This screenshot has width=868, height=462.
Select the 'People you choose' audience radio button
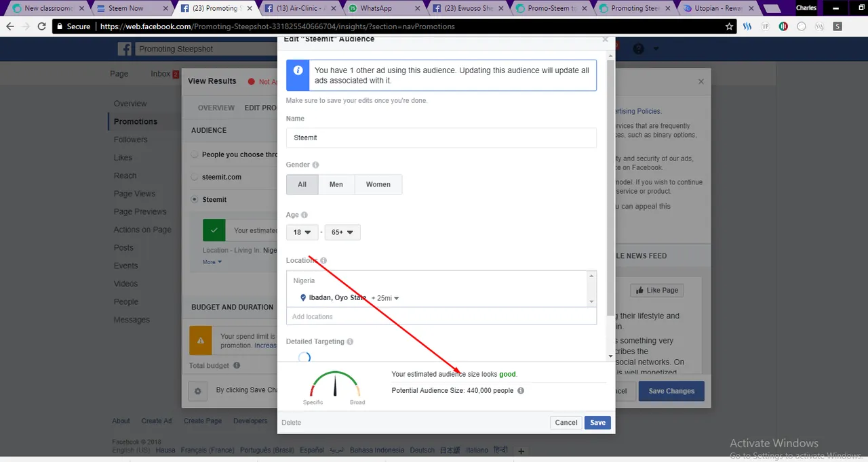195,154
